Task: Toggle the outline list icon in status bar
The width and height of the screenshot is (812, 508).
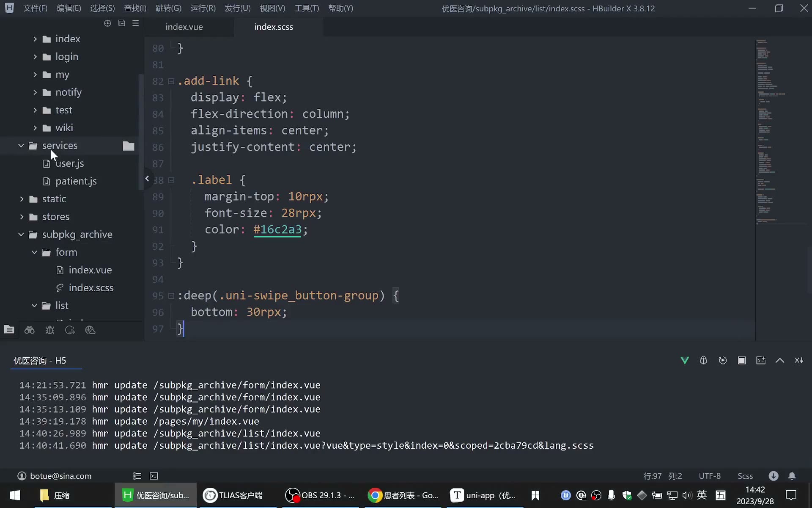Action: [137, 476]
